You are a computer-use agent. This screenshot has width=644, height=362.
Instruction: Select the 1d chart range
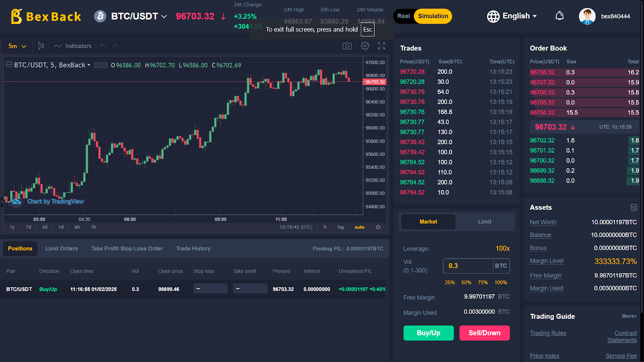pos(61,227)
